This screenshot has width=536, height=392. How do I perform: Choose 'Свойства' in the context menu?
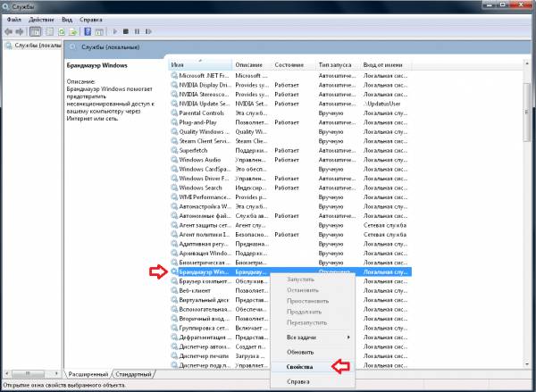coord(301,366)
